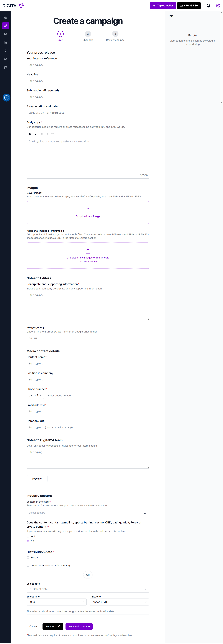223x644 pixels.
Task: Open the Review and pay step
Action: click(115, 34)
